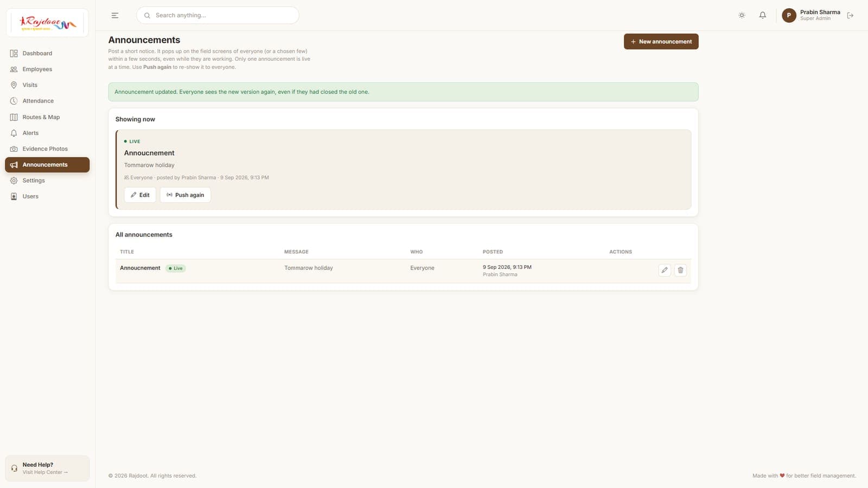Open notifications bell icon

[x=762, y=15]
